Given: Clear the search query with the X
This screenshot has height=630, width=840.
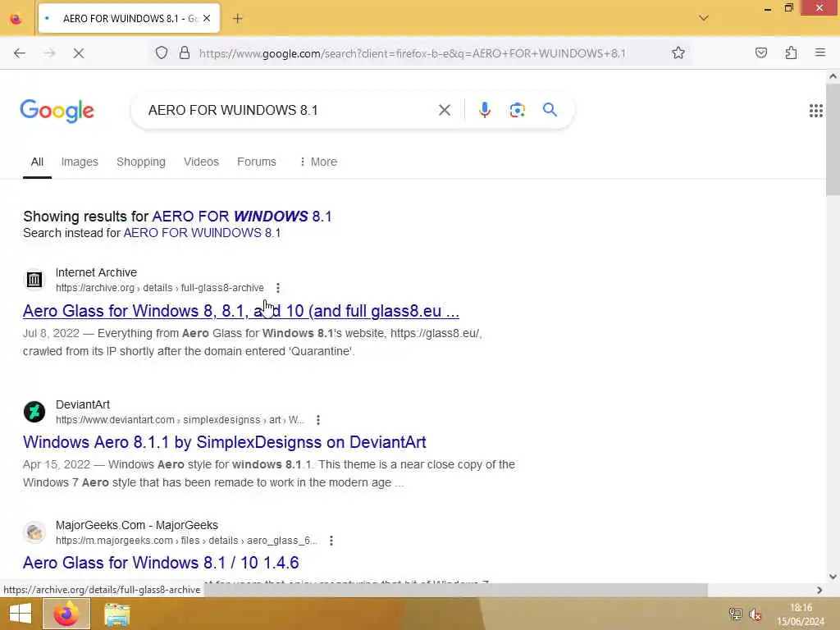Looking at the screenshot, I should click(444, 111).
